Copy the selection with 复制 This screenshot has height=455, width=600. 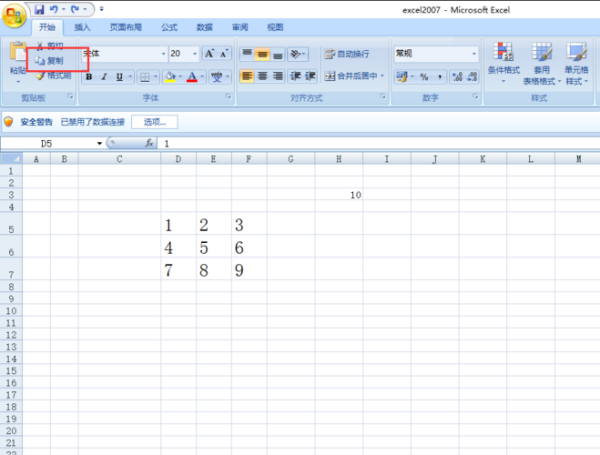[50, 60]
